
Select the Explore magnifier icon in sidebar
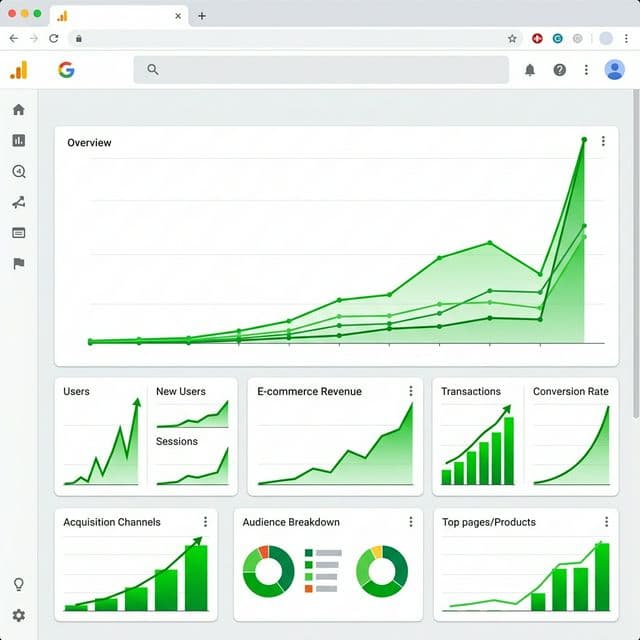click(18, 172)
